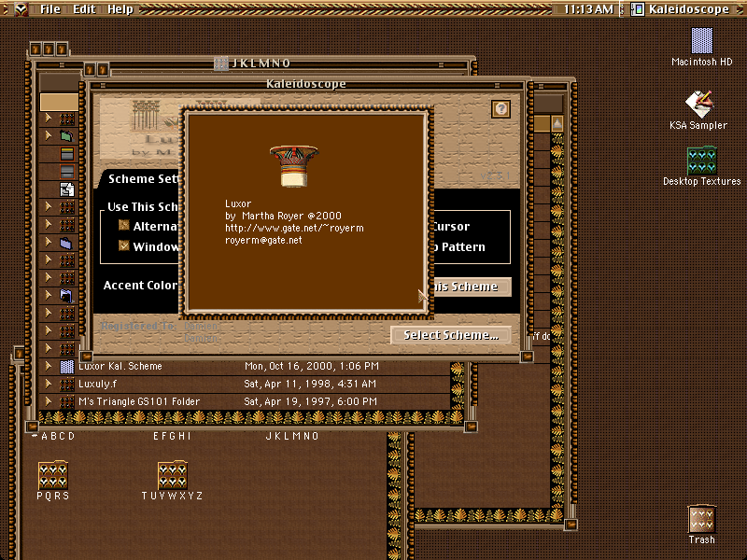Select the green folder icon in the JKLMNO list

[66, 136]
